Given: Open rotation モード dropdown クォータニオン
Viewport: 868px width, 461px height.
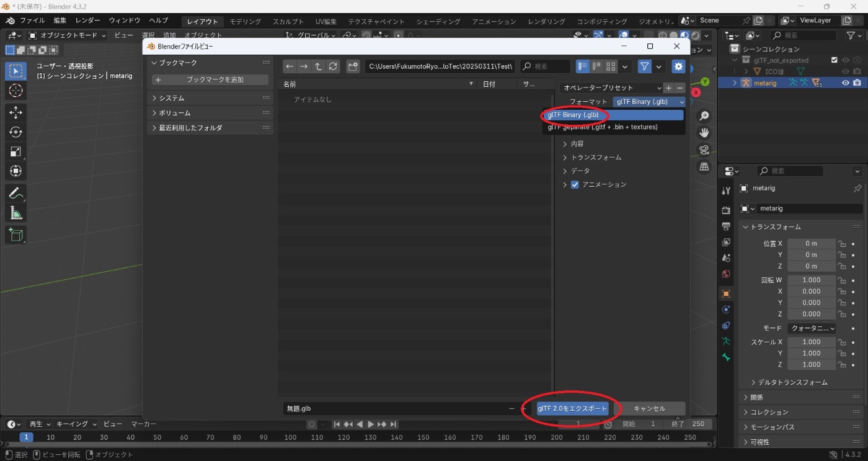Looking at the screenshot, I should pyautogui.click(x=812, y=328).
